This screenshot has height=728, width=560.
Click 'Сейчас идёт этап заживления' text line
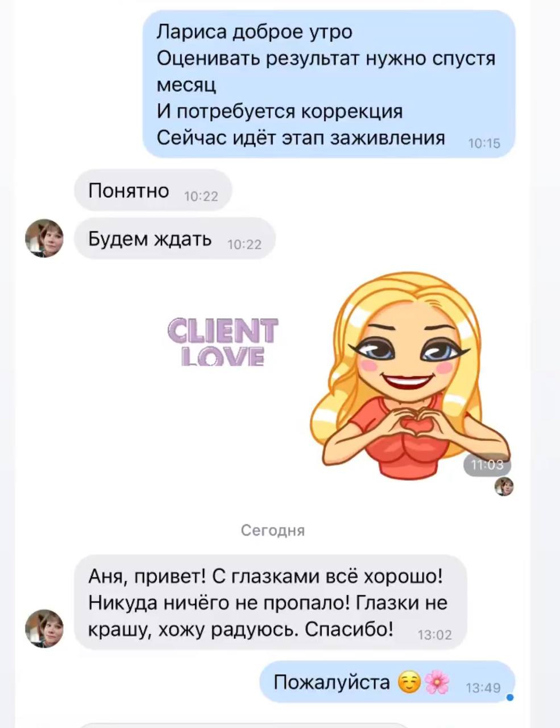pos(301,137)
